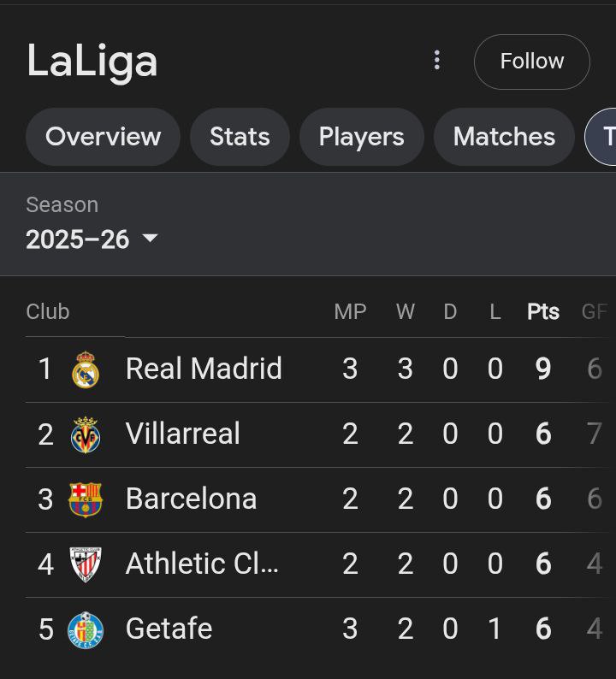Open the 2025–26 season selector
Viewport: 616px width, 679px height.
92,239
